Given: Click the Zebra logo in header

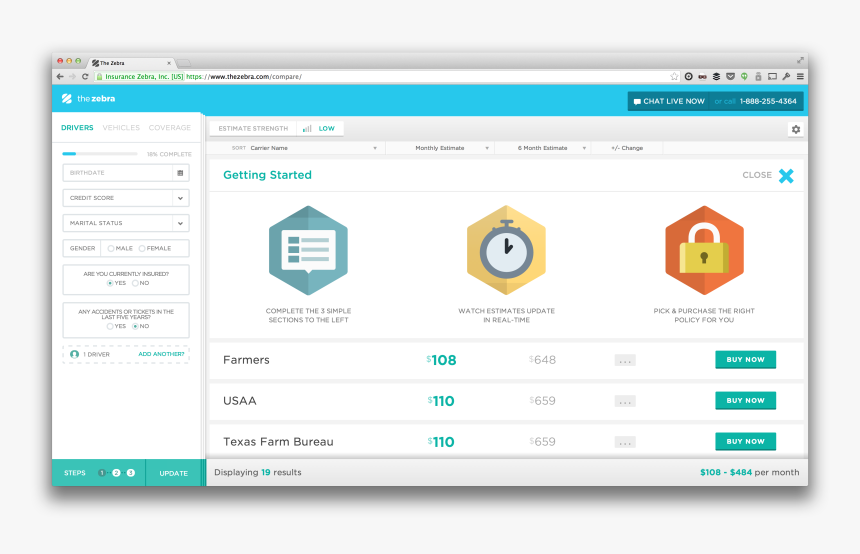Looking at the screenshot, I should tap(88, 99).
